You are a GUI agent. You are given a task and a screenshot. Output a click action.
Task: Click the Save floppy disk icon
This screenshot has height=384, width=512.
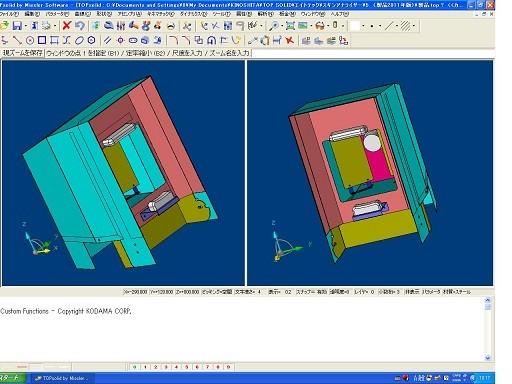pyautogui.click(x=17, y=26)
